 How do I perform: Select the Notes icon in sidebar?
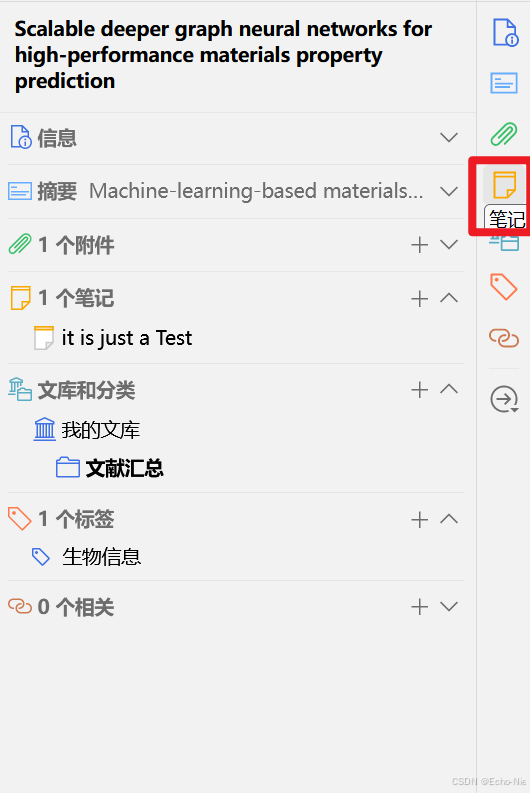click(504, 185)
